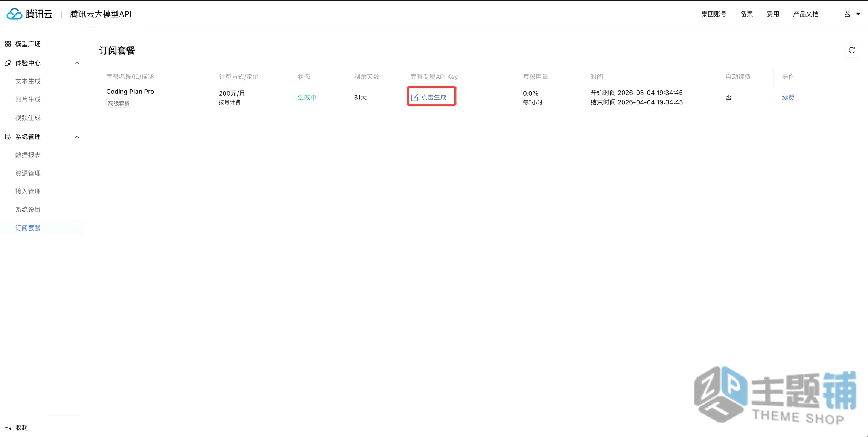Click the 模型广场 grid icon
This screenshot has height=437, width=868.
[8, 44]
